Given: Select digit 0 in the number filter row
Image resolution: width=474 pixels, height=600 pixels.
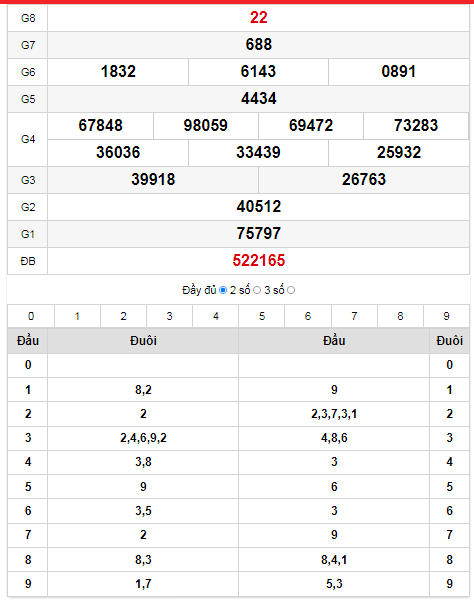Looking at the screenshot, I should coord(31,316).
